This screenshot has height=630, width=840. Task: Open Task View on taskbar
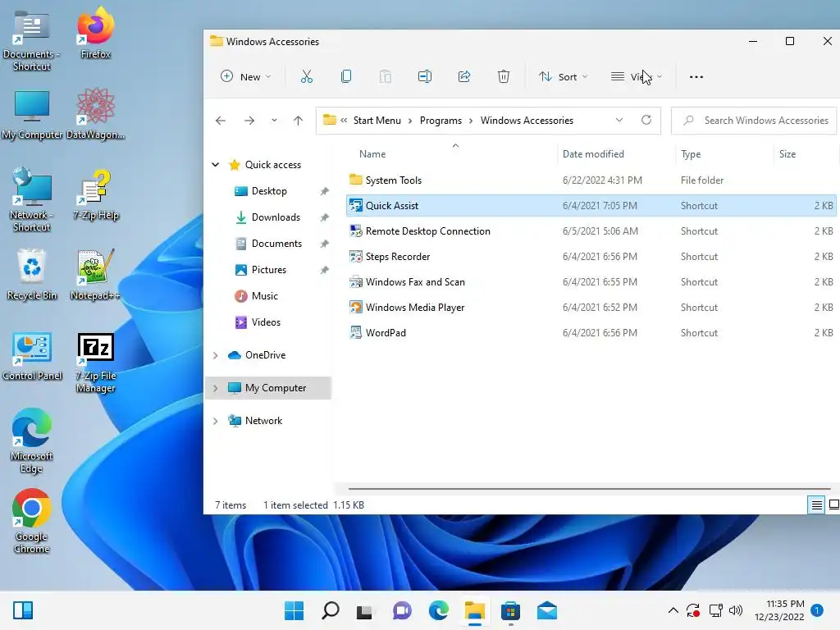tap(364, 610)
